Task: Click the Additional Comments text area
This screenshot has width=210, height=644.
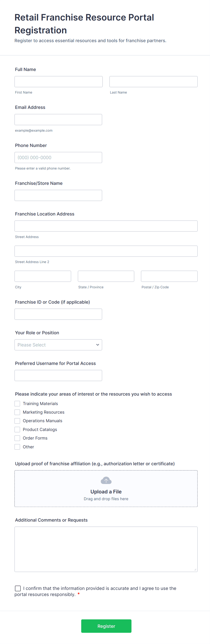Action: 106,549
